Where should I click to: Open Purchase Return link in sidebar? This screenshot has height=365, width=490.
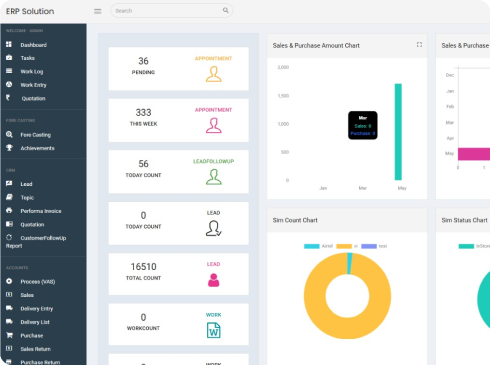coord(40,362)
